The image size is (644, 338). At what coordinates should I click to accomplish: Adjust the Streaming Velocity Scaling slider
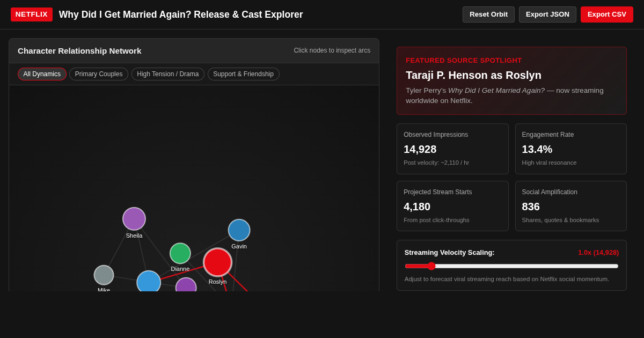tap(511, 266)
